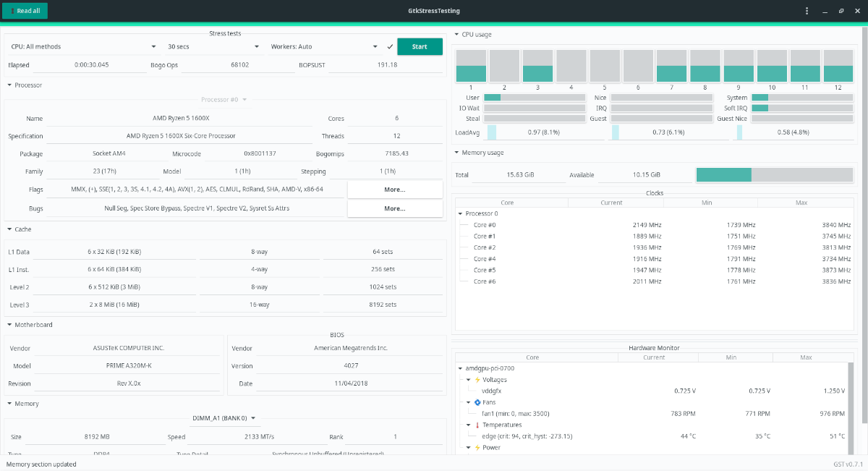Screen dimensions: 868x471
Task: Collapse the Processor section
Action: (x=9, y=85)
